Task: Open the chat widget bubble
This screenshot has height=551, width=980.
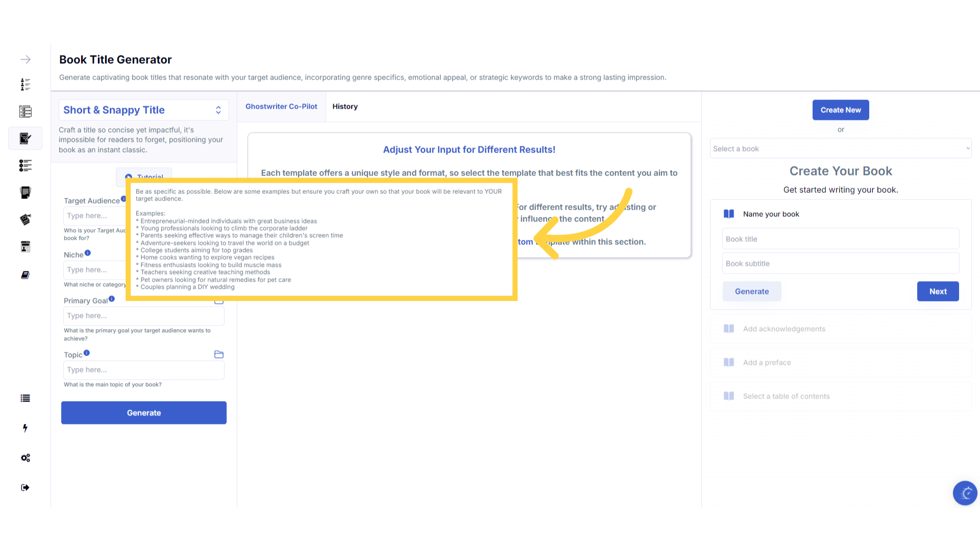Action: pyautogui.click(x=965, y=493)
